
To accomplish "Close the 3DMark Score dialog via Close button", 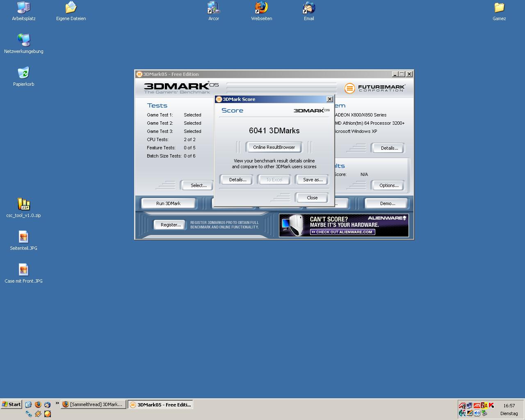I will pos(312,198).
